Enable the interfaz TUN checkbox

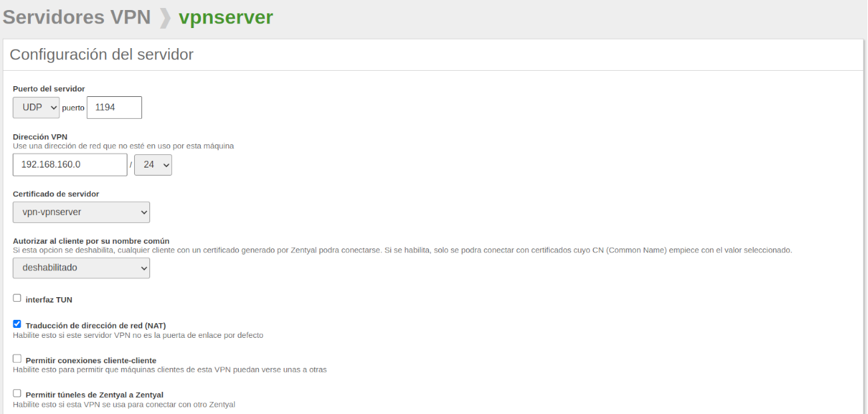pos(17,298)
